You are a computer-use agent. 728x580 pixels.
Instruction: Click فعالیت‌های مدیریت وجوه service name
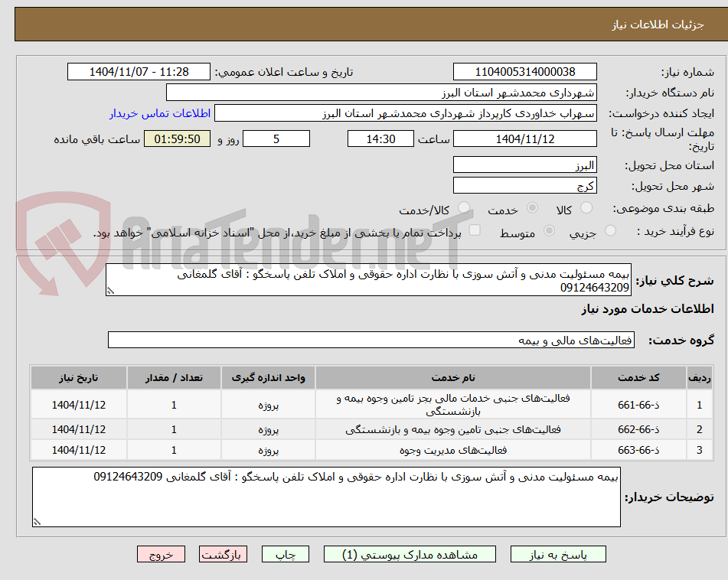pyautogui.click(x=453, y=450)
